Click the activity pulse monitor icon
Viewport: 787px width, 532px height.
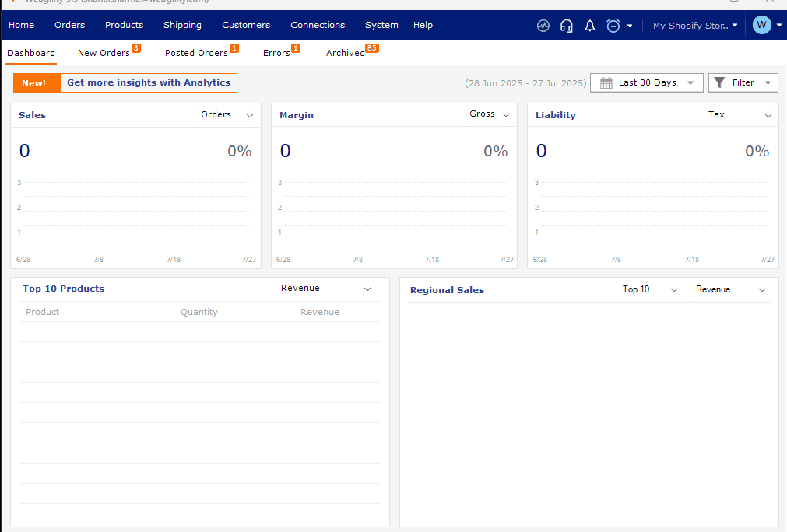tap(543, 26)
